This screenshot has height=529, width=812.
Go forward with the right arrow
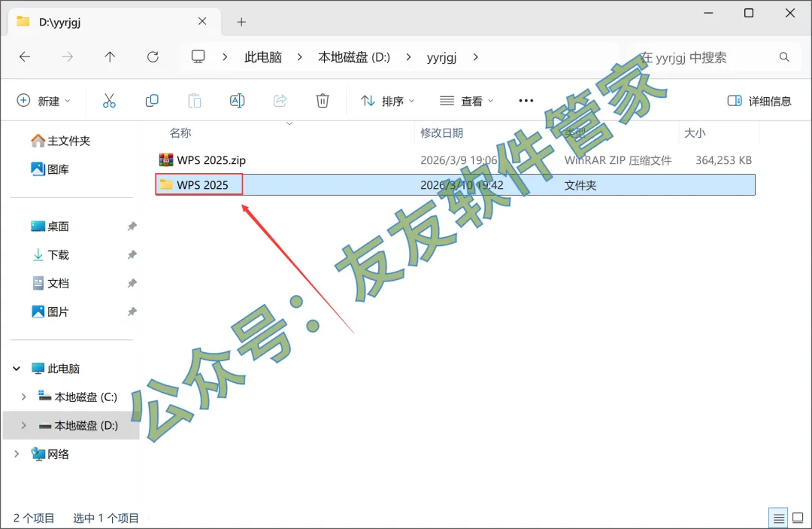tap(68, 57)
